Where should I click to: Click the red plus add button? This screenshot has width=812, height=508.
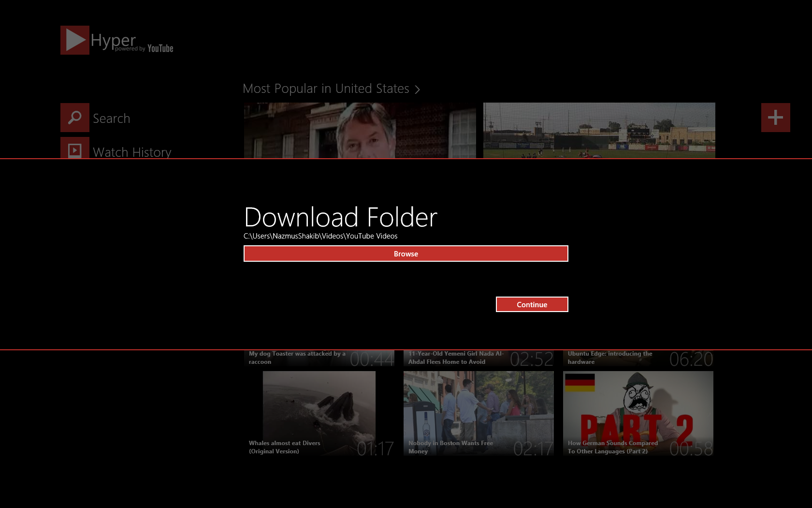(775, 118)
